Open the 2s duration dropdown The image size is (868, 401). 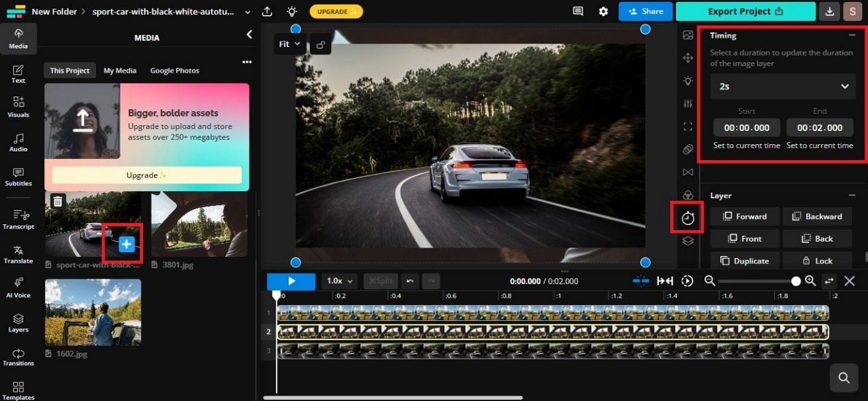[783, 86]
